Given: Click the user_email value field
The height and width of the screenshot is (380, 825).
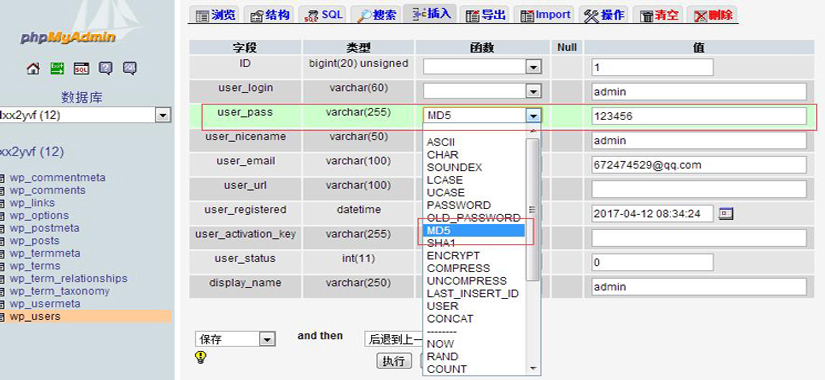Looking at the screenshot, I should (x=699, y=165).
